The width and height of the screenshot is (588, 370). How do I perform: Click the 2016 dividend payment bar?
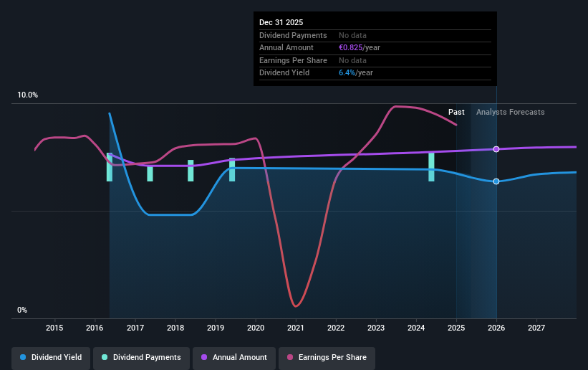click(110, 167)
